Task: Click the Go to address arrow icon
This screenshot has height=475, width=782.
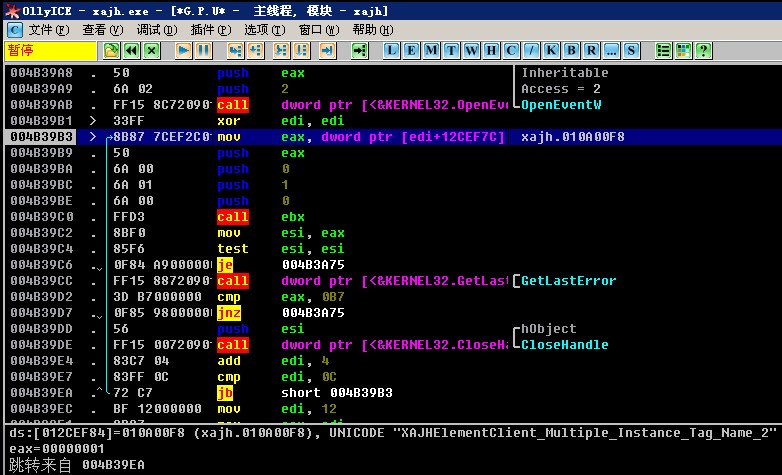Action: pyautogui.click(x=358, y=50)
